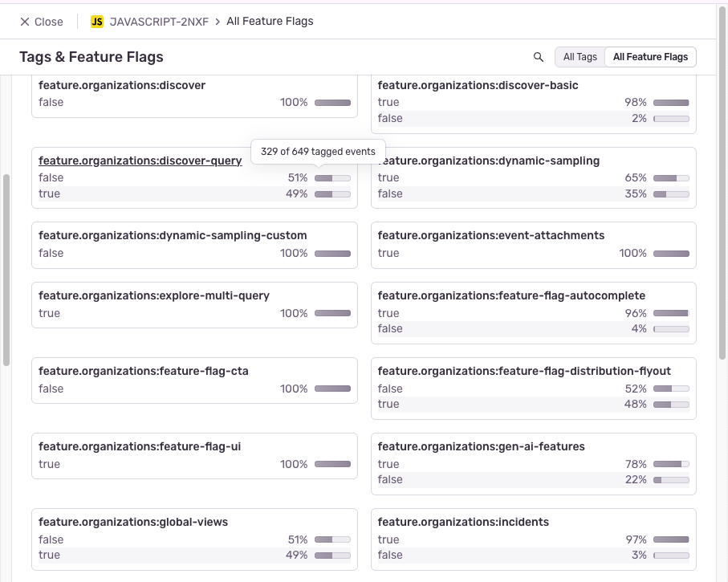This screenshot has width=728, height=582.
Task: Select feature-flag-distribution-flyout false 52% row
Action: (533, 389)
